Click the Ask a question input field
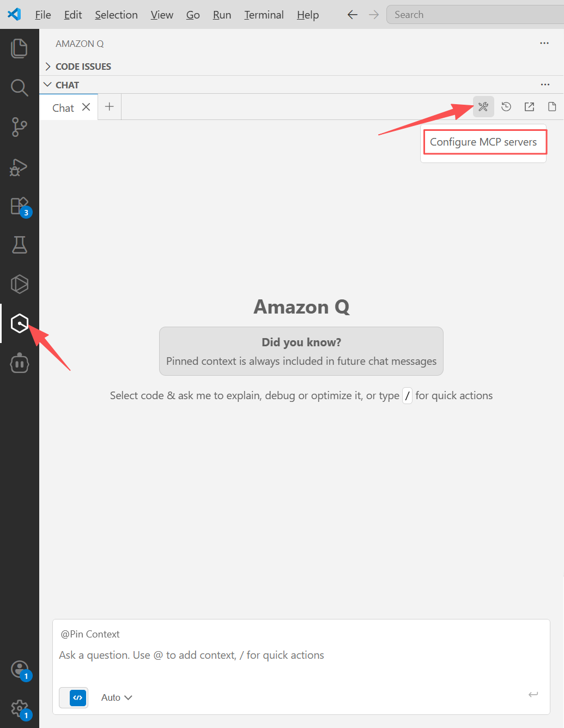564x728 pixels. (x=301, y=655)
